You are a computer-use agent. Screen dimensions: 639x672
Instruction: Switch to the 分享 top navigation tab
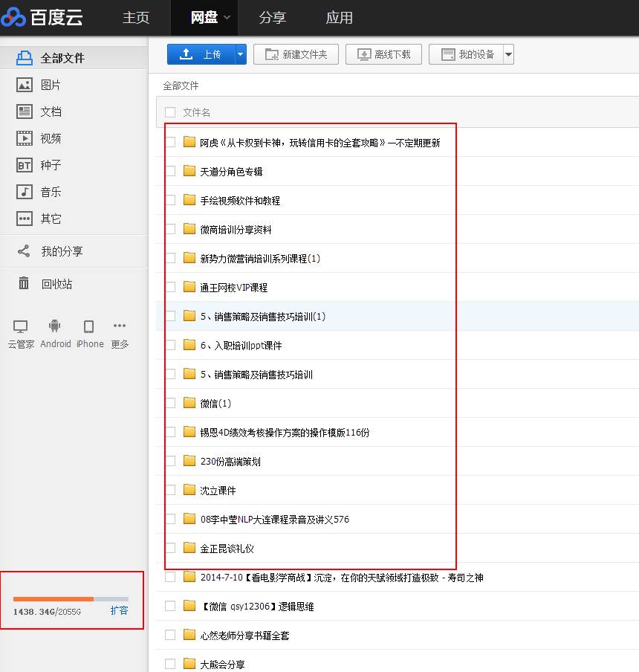point(273,17)
